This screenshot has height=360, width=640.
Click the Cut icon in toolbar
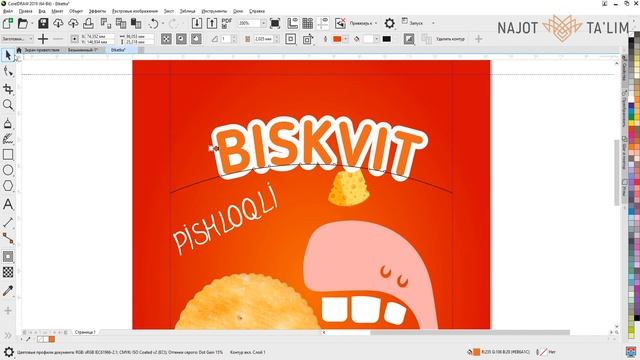coord(106,23)
